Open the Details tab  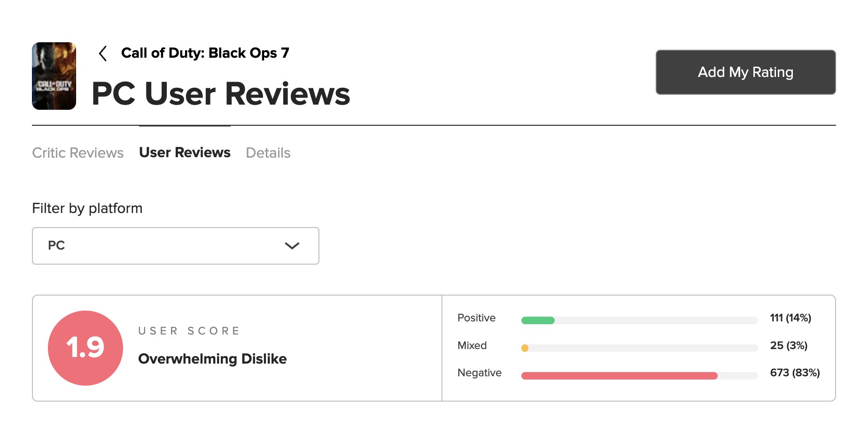[x=268, y=153]
